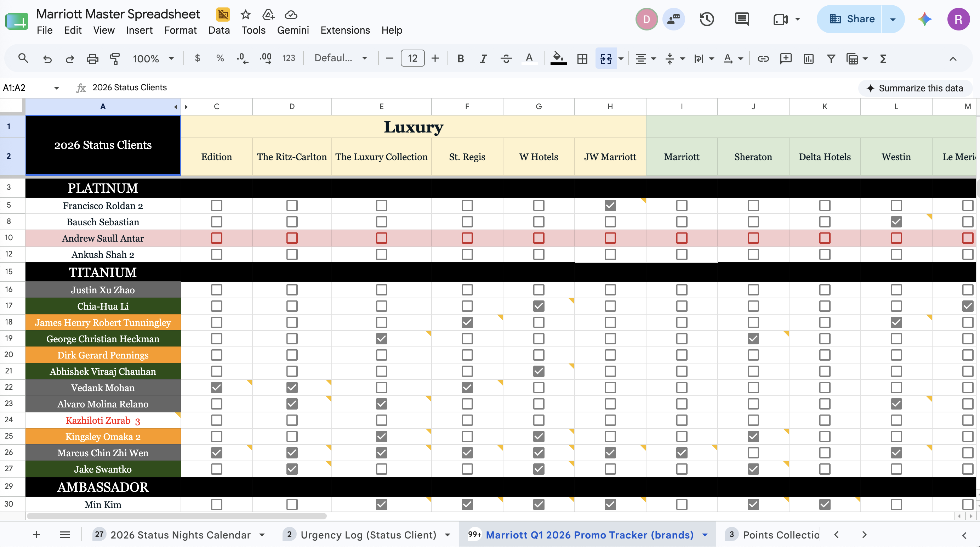This screenshot has height=547, width=980.
Task: Switch to 2026 Status Nights Calendar tab
Action: [x=180, y=535]
